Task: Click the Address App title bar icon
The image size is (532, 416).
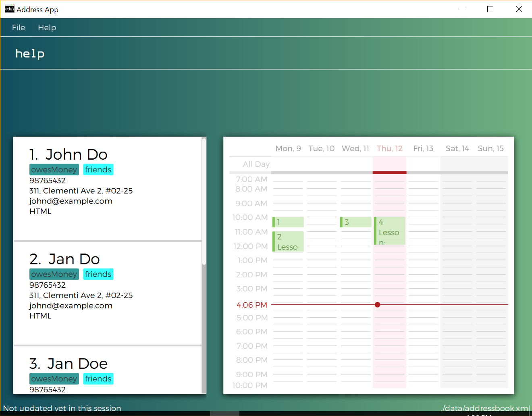Action: click(10, 9)
